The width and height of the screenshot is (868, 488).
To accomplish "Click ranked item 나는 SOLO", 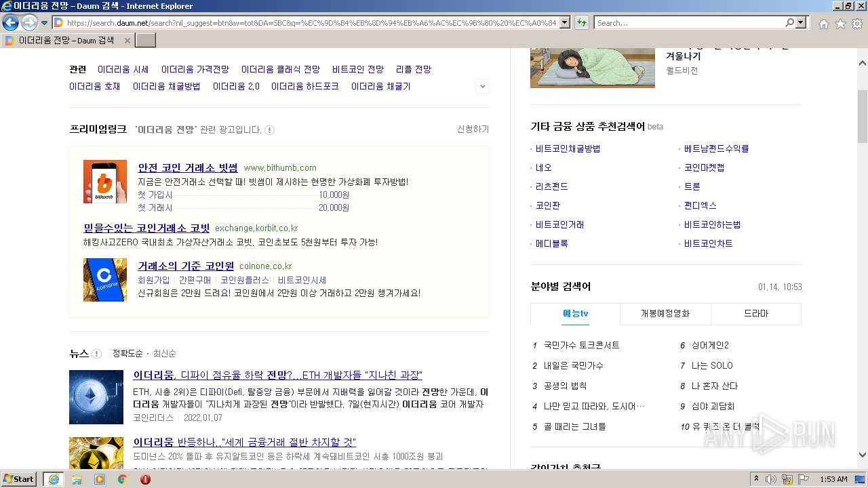I will [x=712, y=365].
